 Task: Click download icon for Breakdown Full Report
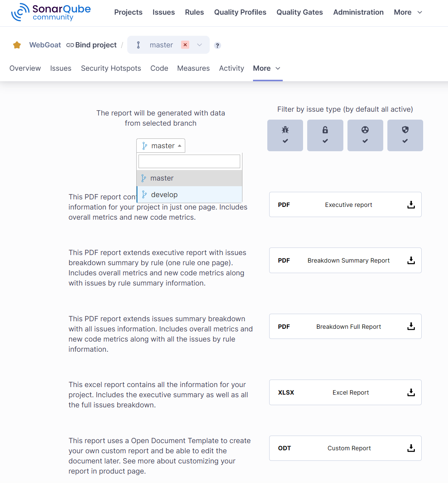411,327
